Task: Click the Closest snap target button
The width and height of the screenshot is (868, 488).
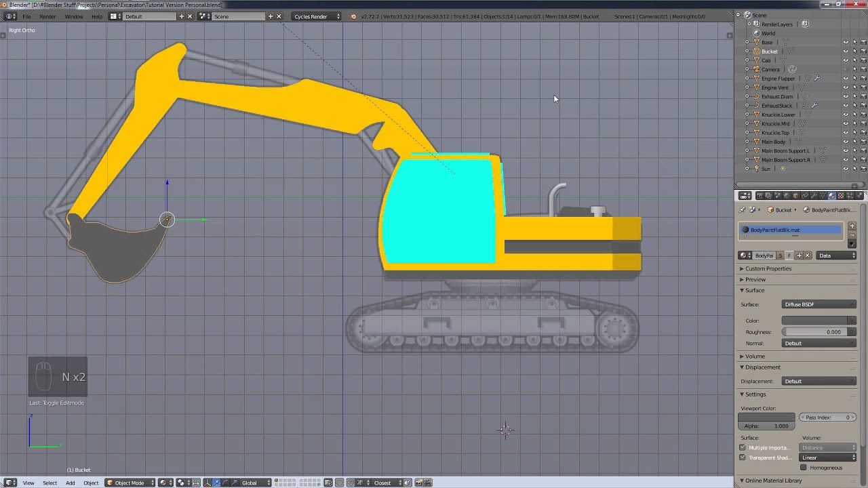Action: [x=387, y=483]
